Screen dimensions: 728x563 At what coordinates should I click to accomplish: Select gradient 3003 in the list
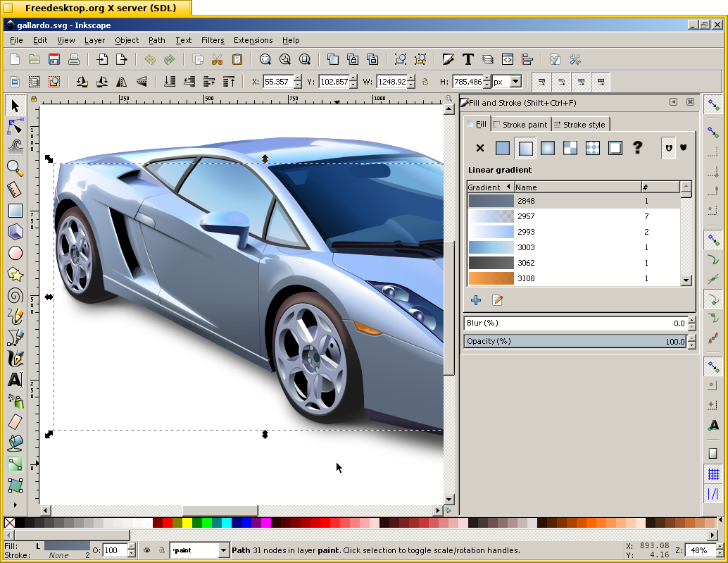[573, 247]
